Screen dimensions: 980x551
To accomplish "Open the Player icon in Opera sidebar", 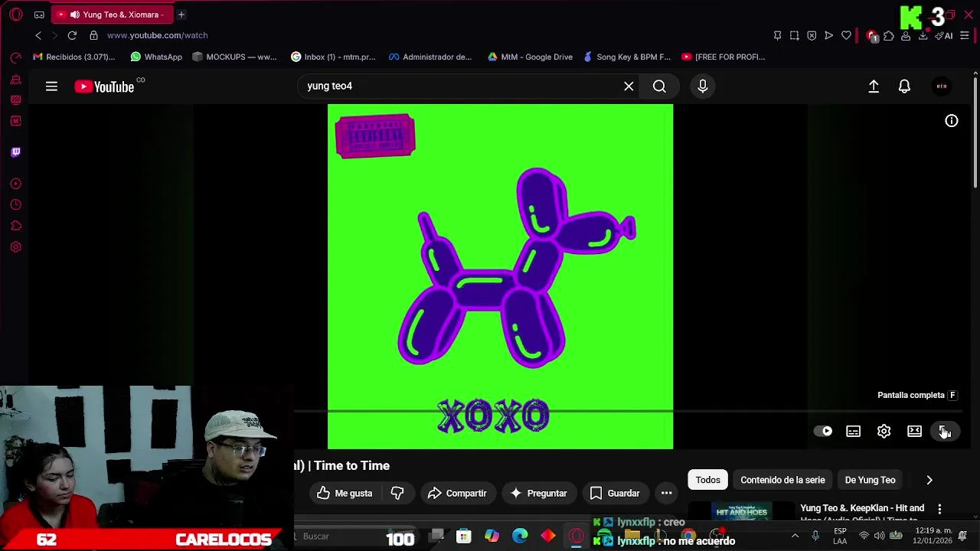I will pos(15,184).
